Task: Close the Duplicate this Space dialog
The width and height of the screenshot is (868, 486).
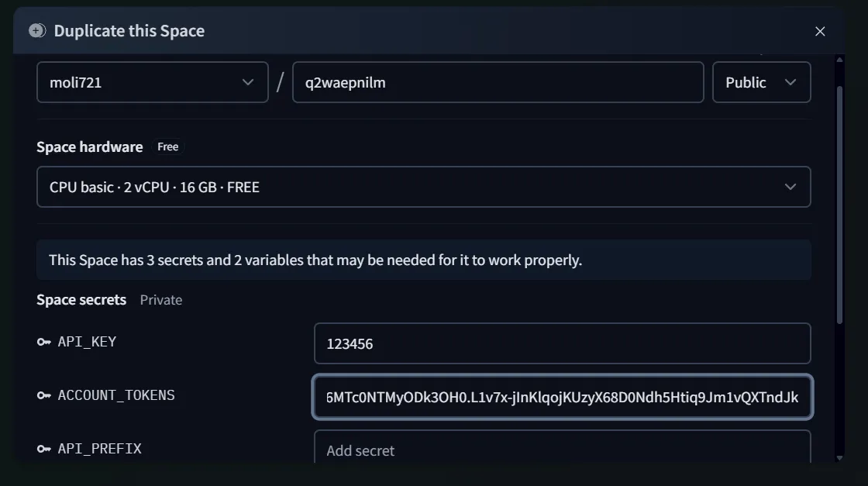Action: [x=820, y=31]
